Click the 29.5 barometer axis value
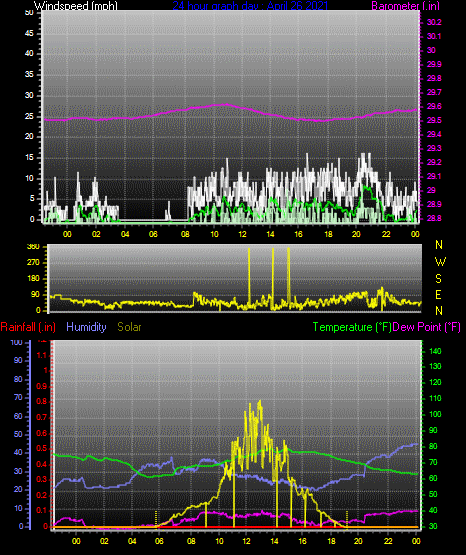This screenshot has height=555, width=466. point(434,121)
